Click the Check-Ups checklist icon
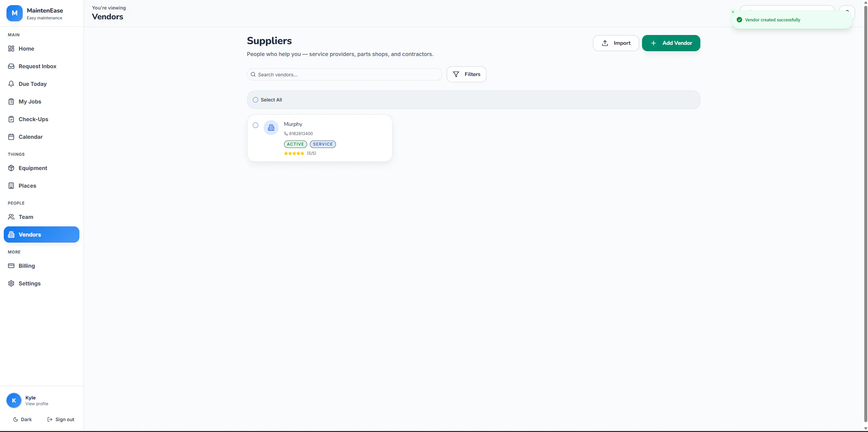The height and width of the screenshot is (432, 868). pyautogui.click(x=11, y=119)
